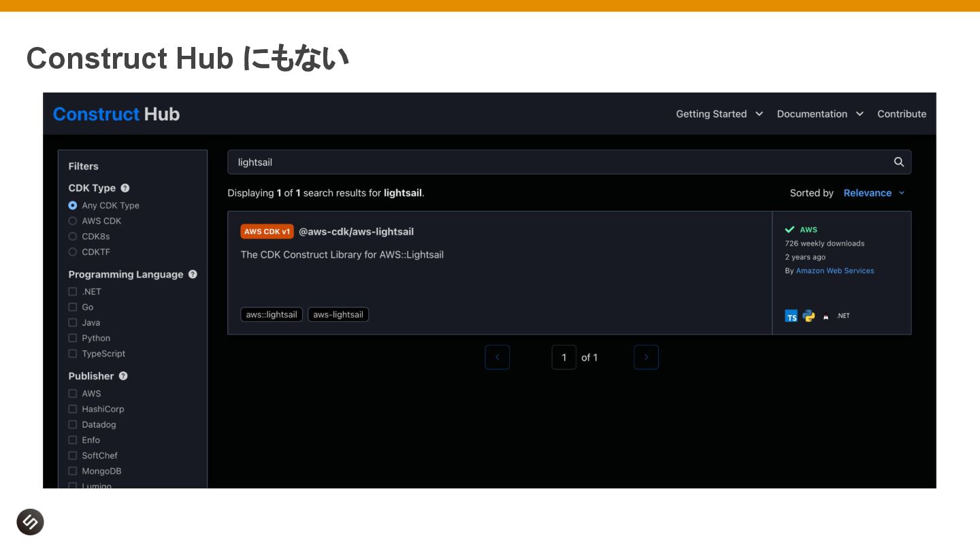Expand the Getting Started menu

pyautogui.click(x=719, y=114)
